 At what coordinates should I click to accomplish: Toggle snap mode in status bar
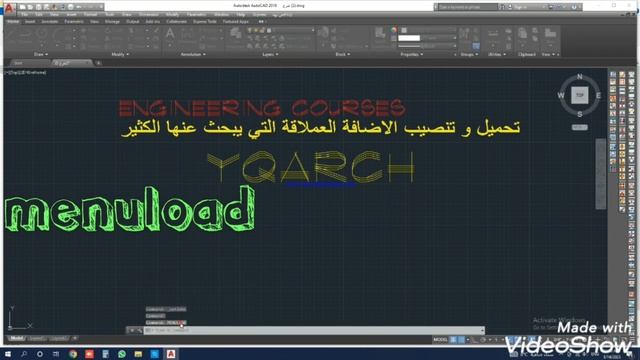461,340
